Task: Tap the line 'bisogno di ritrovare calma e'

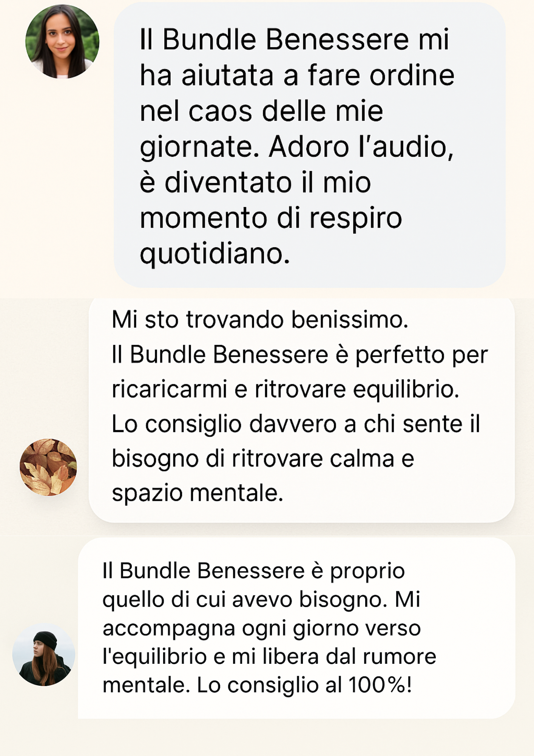Action: (263, 459)
